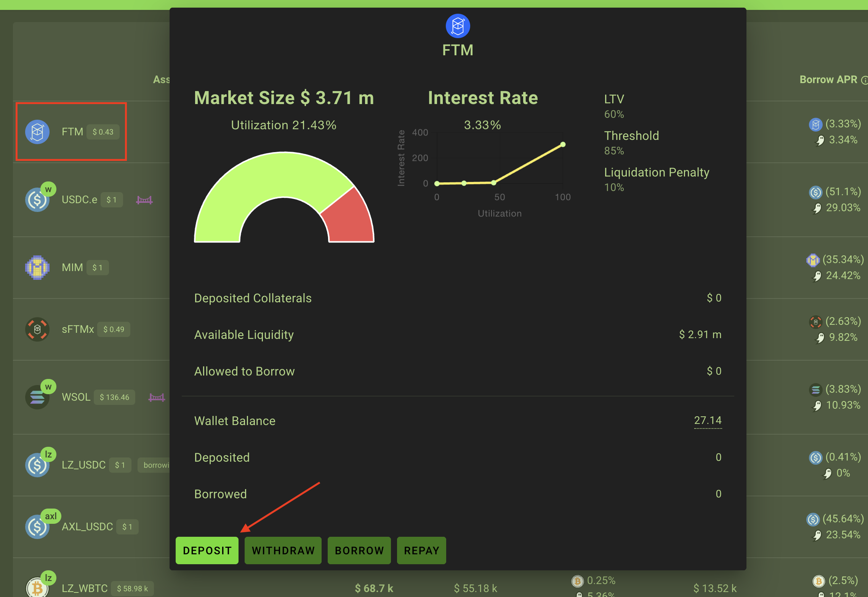Click the Borrow APR info icon

(x=864, y=80)
